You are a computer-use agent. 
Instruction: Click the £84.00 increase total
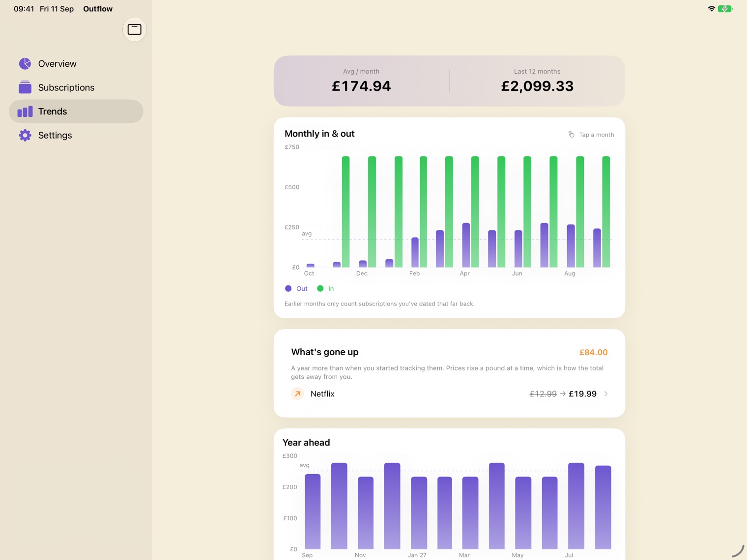[593, 352]
